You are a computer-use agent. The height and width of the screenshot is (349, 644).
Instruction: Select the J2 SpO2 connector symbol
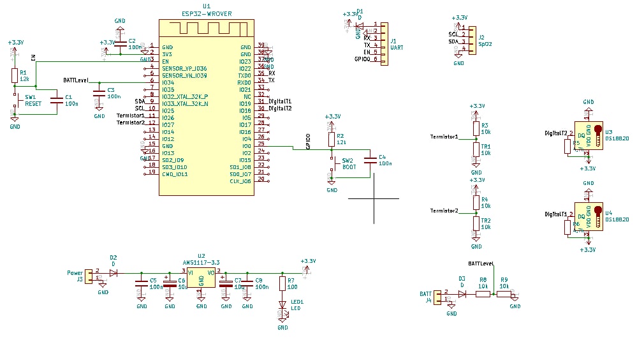tap(472, 41)
